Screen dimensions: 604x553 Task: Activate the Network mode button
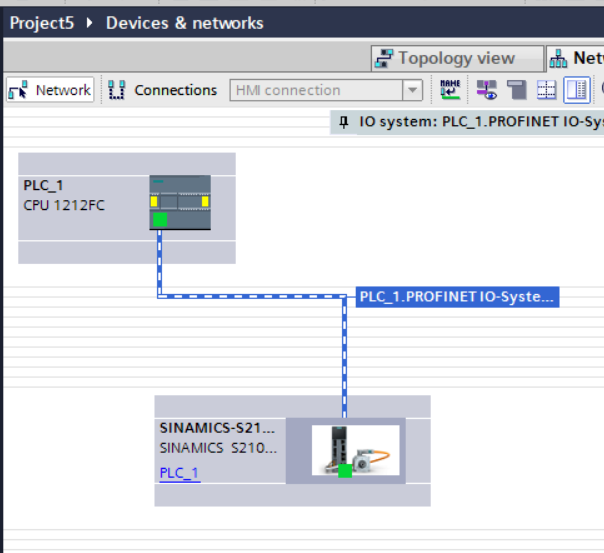click(x=50, y=90)
